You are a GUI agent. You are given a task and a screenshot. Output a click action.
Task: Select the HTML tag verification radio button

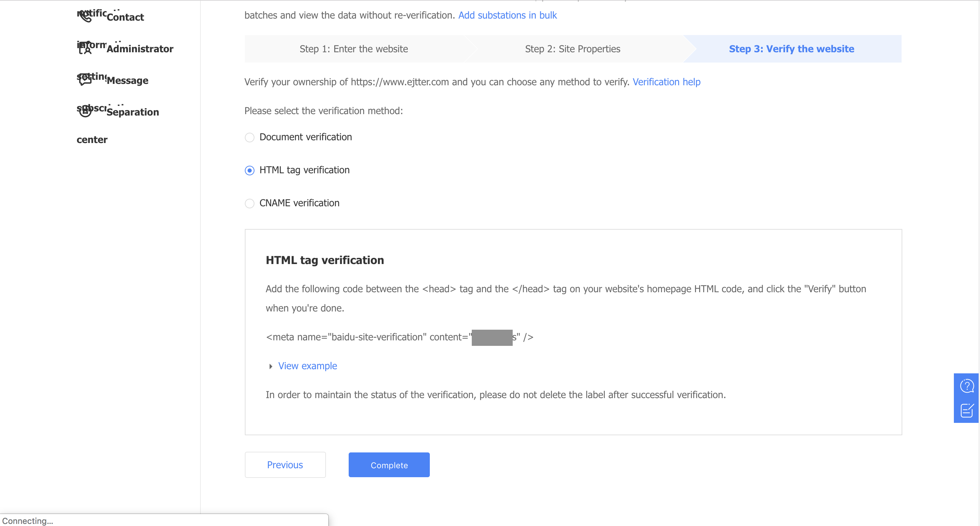point(250,171)
